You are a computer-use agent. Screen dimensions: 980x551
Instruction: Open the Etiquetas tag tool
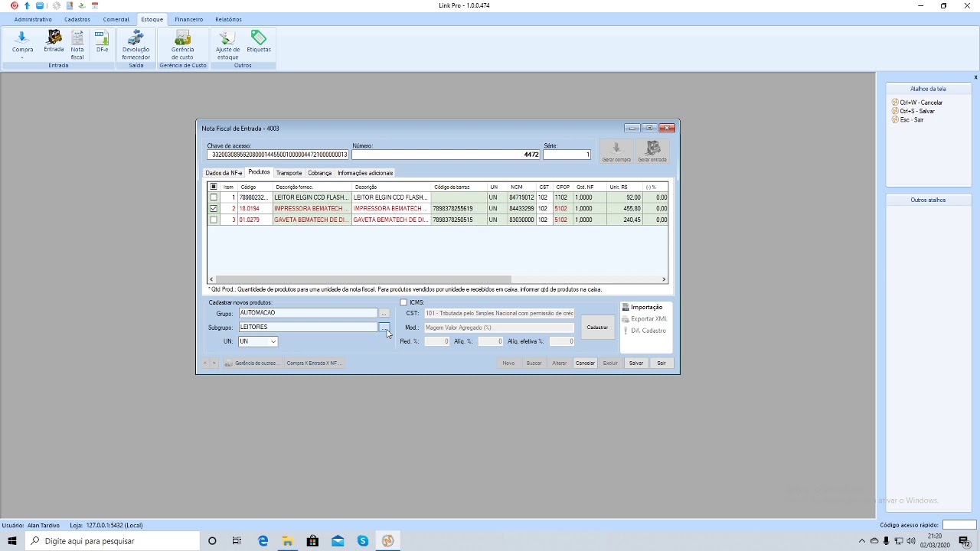pyautogui.click(x=259, y=41)
